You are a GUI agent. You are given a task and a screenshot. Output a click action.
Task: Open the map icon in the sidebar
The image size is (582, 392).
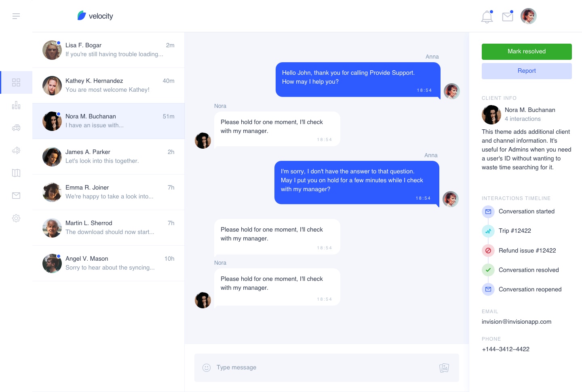pyautogui.click(x=16, y=173)
